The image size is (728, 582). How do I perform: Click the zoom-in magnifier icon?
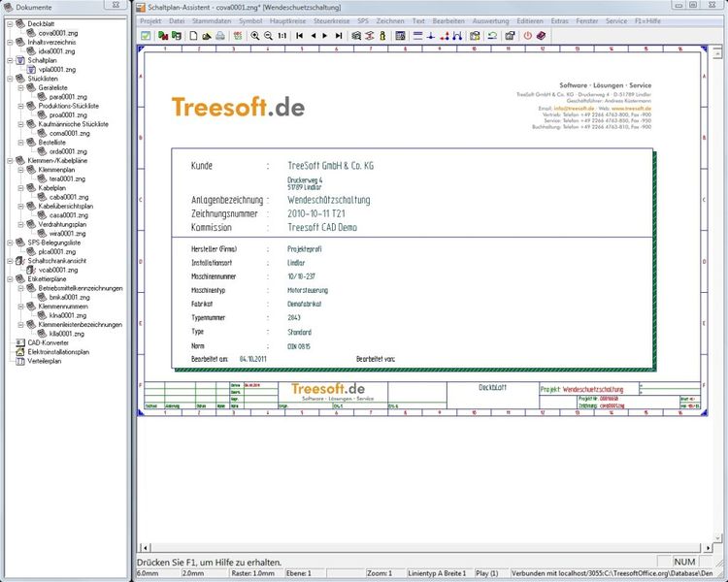click(255, 36)
